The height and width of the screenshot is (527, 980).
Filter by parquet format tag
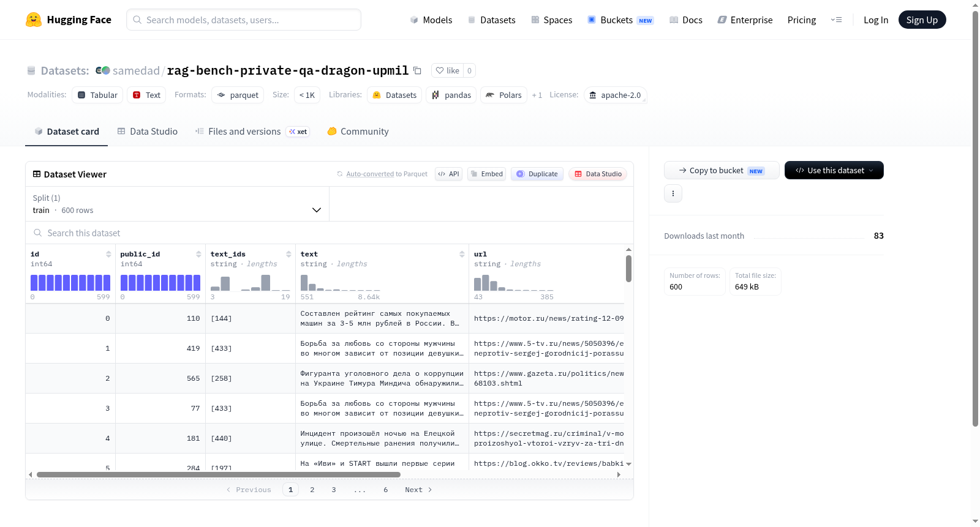pos(238,95)
